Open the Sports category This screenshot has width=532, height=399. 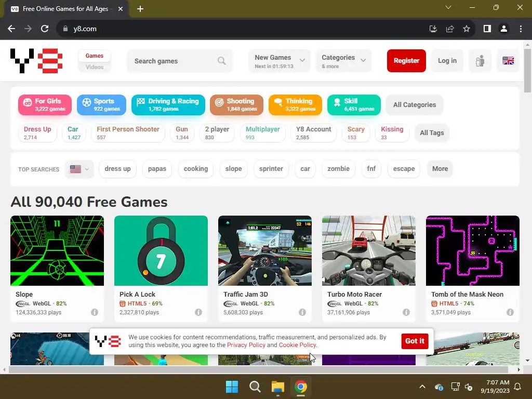[101, 105]
